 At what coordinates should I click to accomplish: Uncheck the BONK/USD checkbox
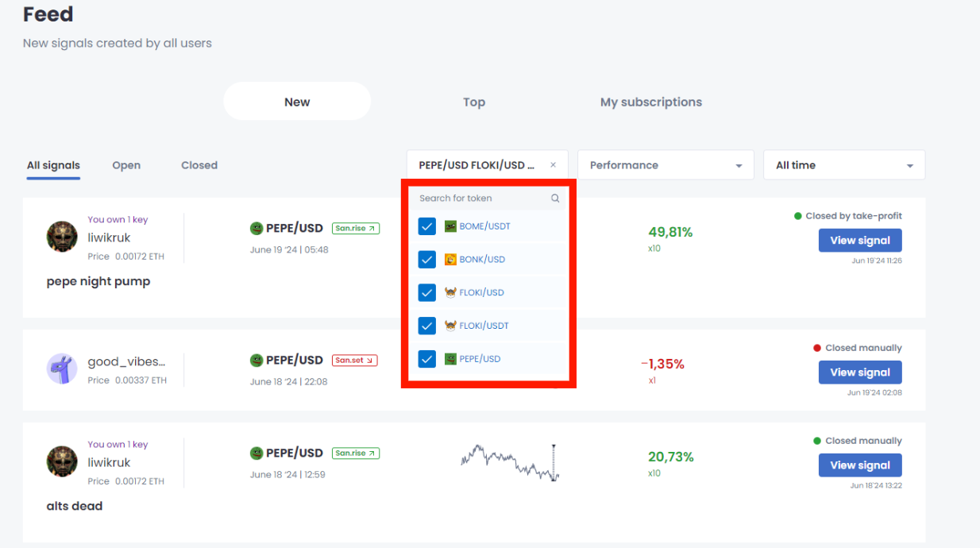tap(427, 260)
